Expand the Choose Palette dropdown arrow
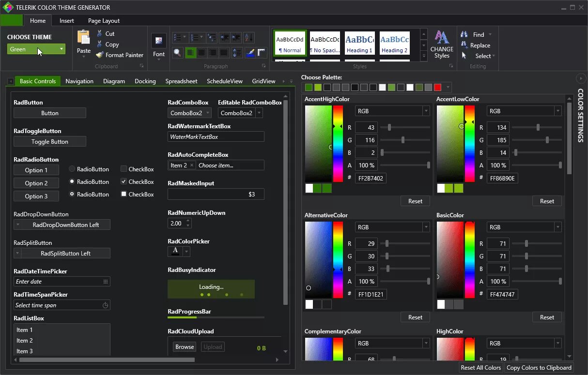The image size is (588, 375). coord(449,88)
